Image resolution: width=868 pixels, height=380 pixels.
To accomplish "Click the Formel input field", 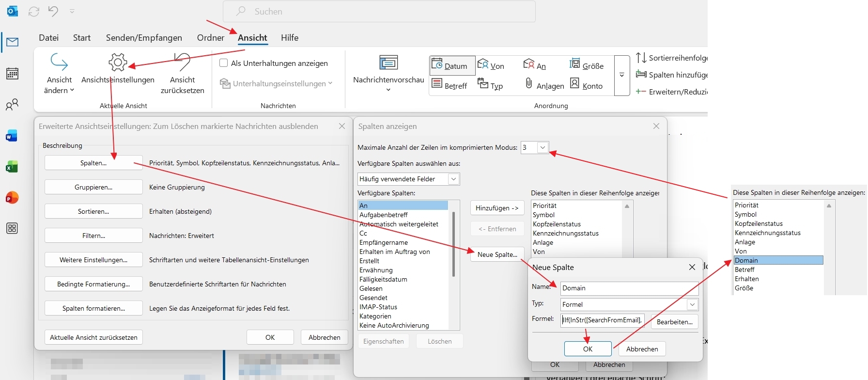I will (602, 320).
